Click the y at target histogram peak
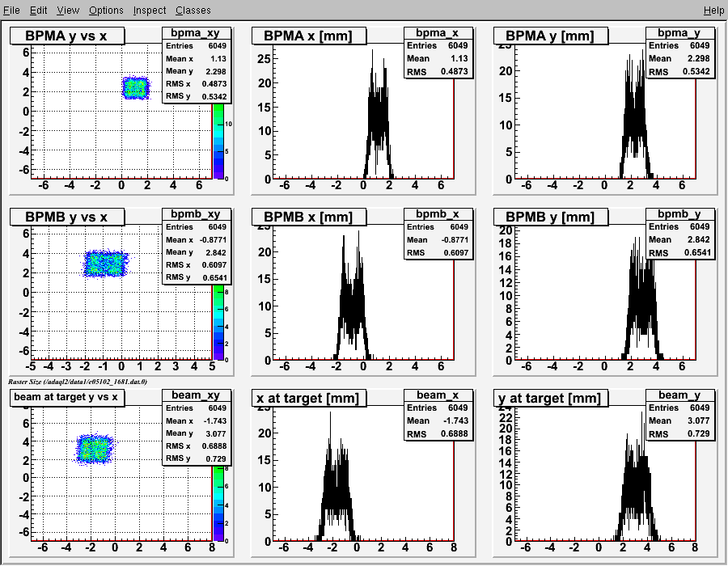Viewport: 728px width, 566px height. [x=644, y=414]
